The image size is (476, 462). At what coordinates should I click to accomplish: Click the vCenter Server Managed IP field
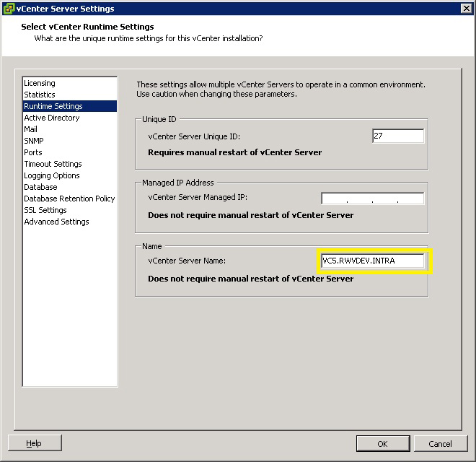pyautogui.click(x=372, y=199)
